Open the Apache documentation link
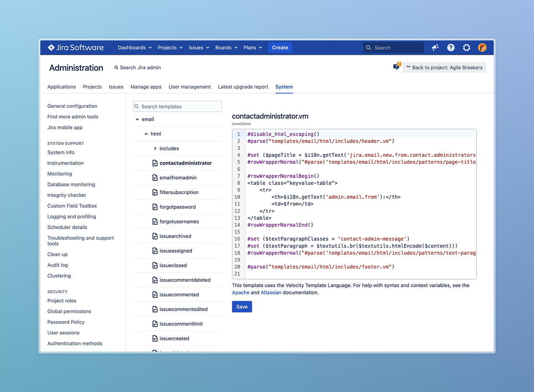Viewport: 534px width, 392px height. [x=240, y=293]
